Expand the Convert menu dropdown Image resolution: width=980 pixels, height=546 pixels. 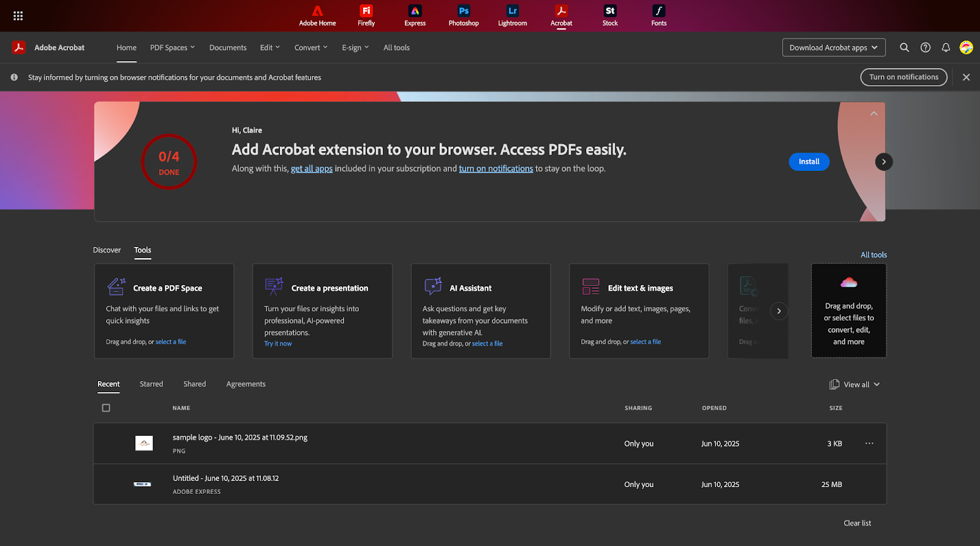tap(311, 47)
